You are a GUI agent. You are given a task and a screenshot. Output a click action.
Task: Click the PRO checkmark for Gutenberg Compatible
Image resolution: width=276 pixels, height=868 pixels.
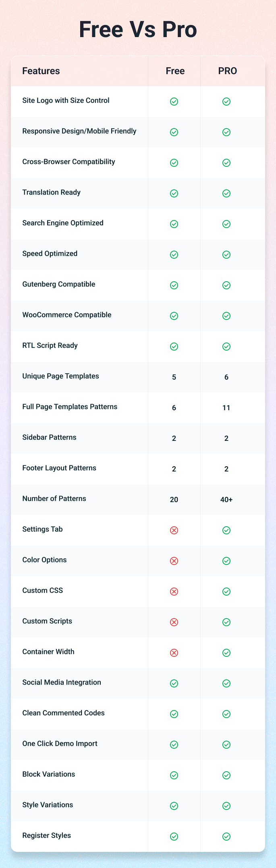(226, 285)
